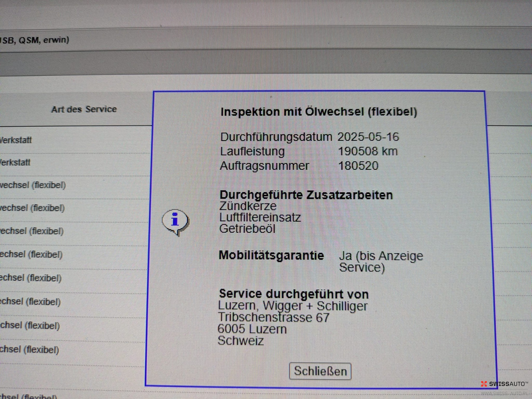The image size is (532, 399).
Task: Click the Auftragsnummer value 180520
Action: 358,166
